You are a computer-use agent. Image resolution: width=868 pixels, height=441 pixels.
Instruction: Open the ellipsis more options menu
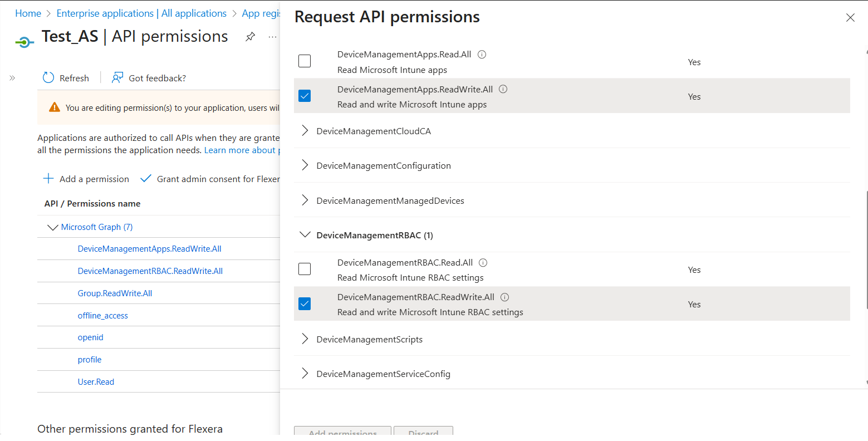[x=272, y=37]
